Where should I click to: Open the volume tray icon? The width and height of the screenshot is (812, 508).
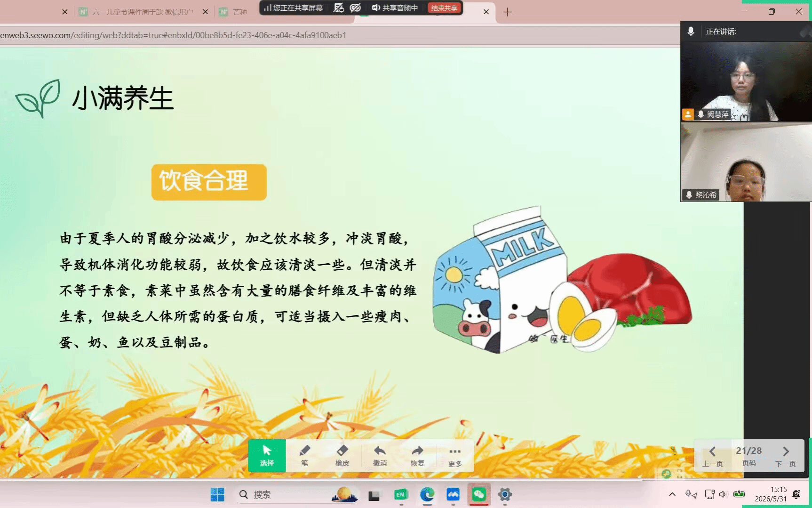(724, 494)
